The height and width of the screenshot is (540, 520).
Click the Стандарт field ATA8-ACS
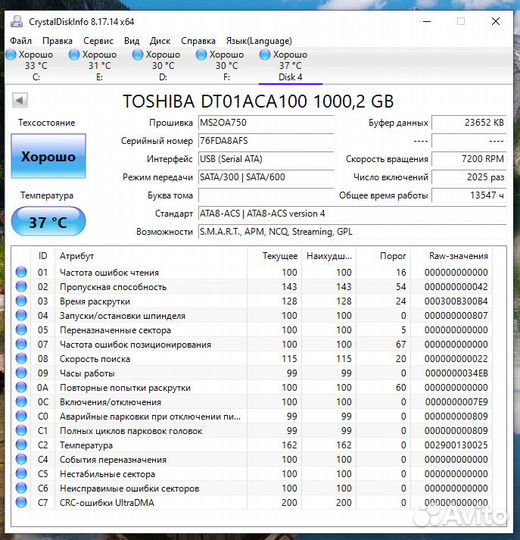coord(352,214)
